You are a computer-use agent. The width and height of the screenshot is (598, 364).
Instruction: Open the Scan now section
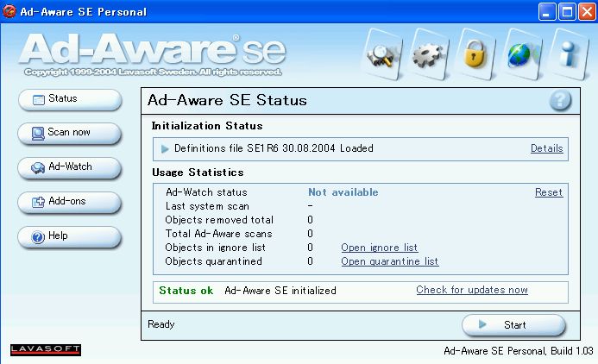coord(70,134)
